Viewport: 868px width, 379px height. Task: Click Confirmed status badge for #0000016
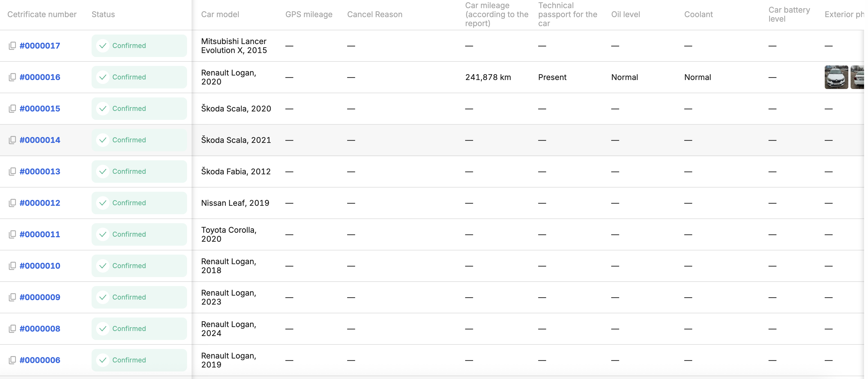pyautogui.click(x=139, y=77)
